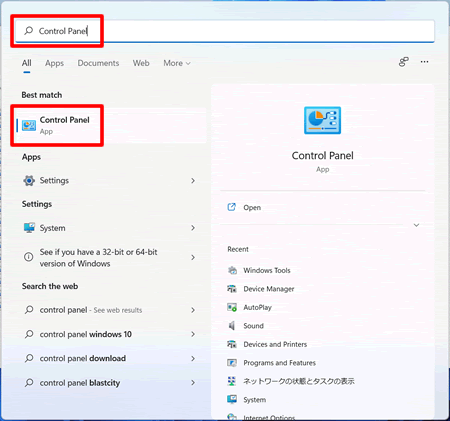450x421 pixels.
Task: Expand Settings app result arrow
Action: 193,181
